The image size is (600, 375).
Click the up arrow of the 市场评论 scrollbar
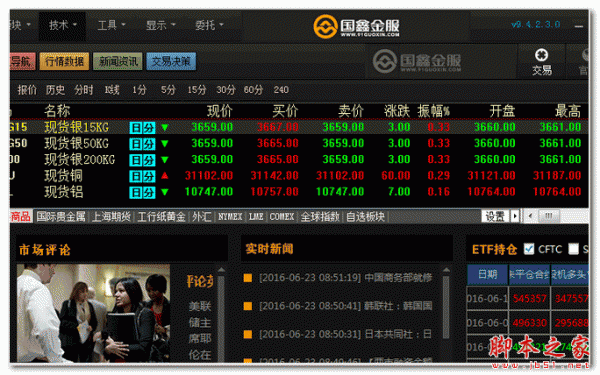pos(221,270)
